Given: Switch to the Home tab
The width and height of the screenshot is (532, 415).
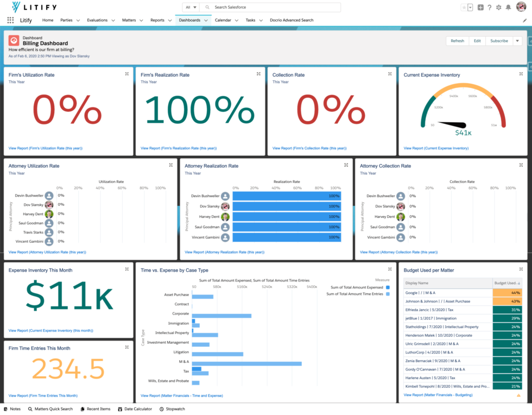Looking at the screenshot, I should coord(47,20).
